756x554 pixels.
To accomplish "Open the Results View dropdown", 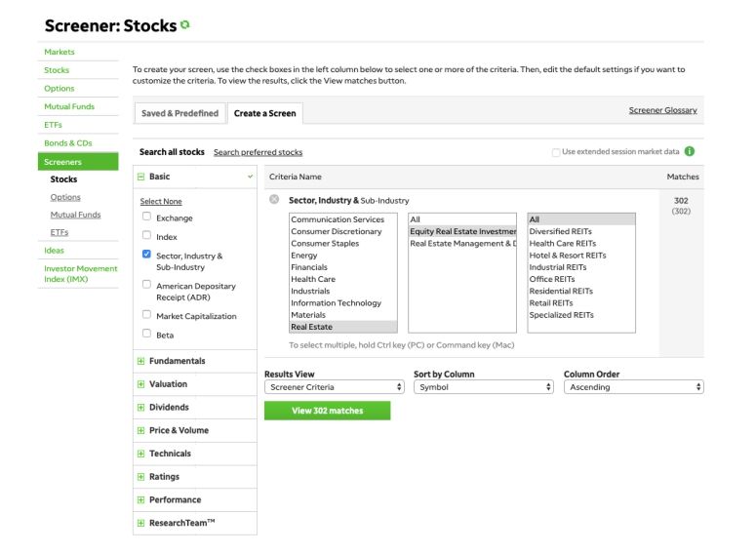I will click(335, 387).
